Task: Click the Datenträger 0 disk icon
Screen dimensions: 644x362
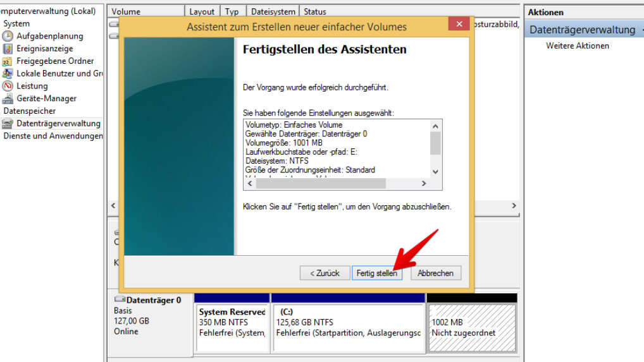Action: click(x=120, y=299)
